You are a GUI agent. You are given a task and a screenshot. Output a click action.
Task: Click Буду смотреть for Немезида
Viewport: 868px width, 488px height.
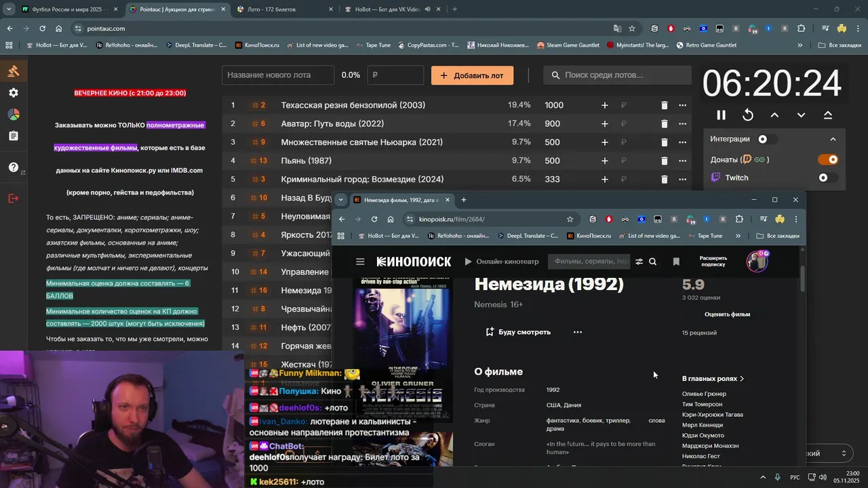click(x=518, y=332)
